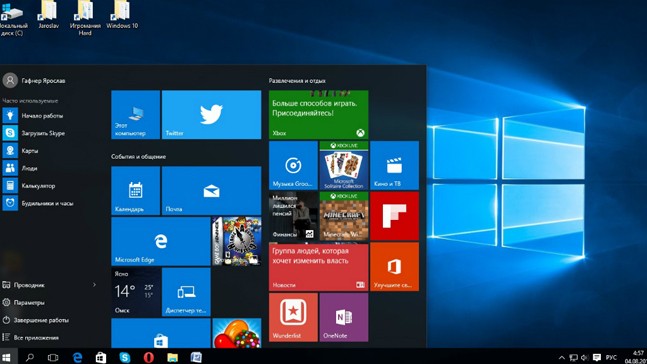Open the Store tile with shopping bag
647x364 pixels.
click(x=161, y=333)
